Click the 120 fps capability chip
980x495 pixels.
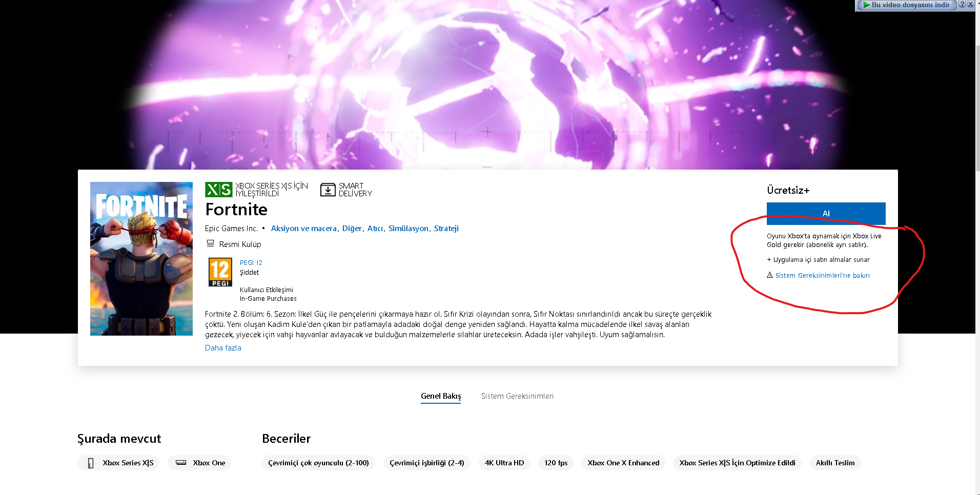click(x=556, y=463)
